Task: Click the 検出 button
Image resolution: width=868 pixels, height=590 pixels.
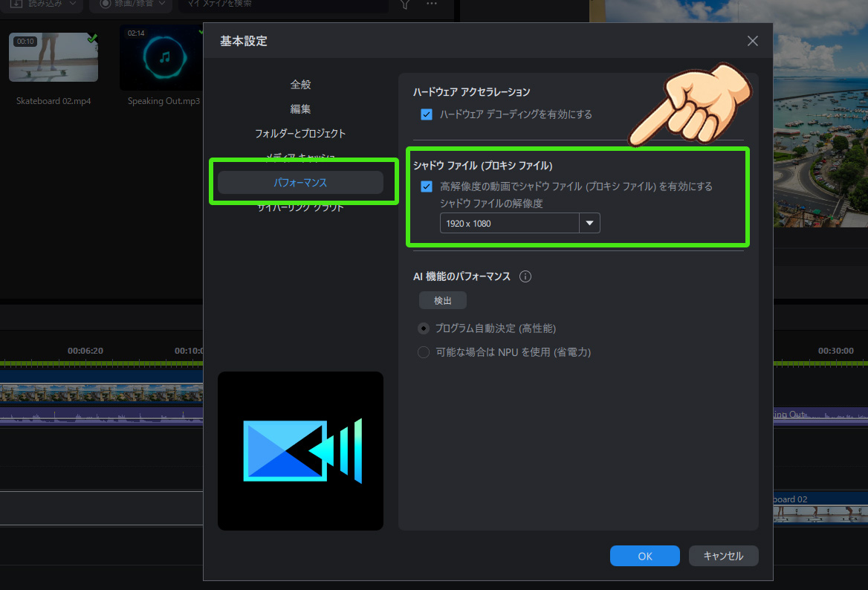Action: [442, 300]
